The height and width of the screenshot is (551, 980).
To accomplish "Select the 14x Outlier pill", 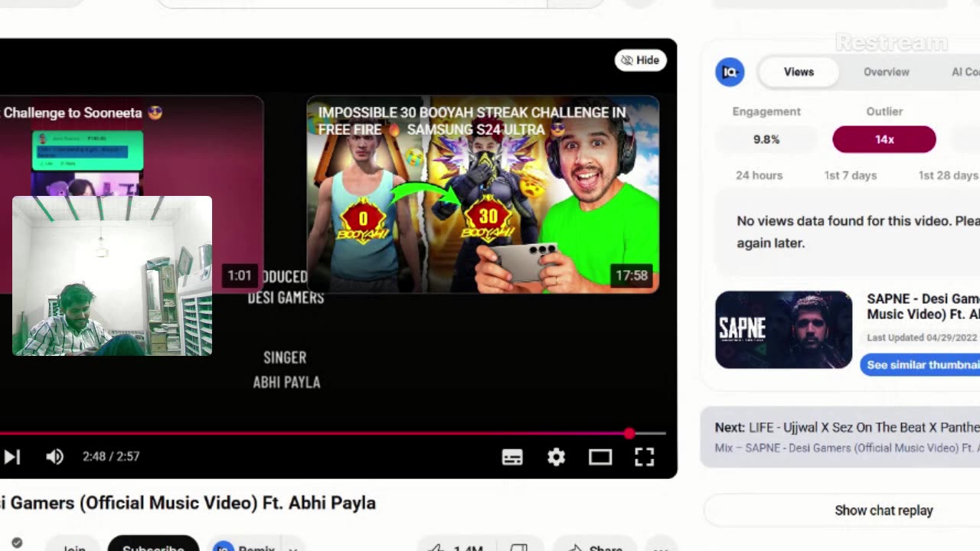I will pyautogui.click(x=884, y=139).
